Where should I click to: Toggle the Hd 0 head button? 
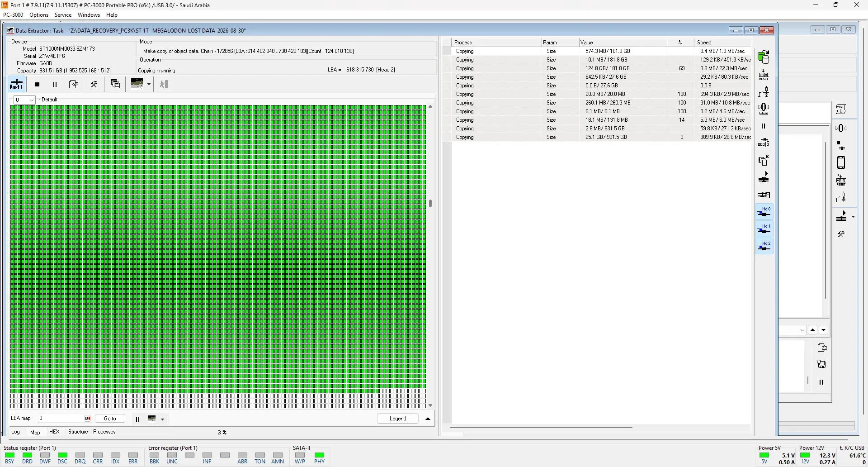click(764, 212)
